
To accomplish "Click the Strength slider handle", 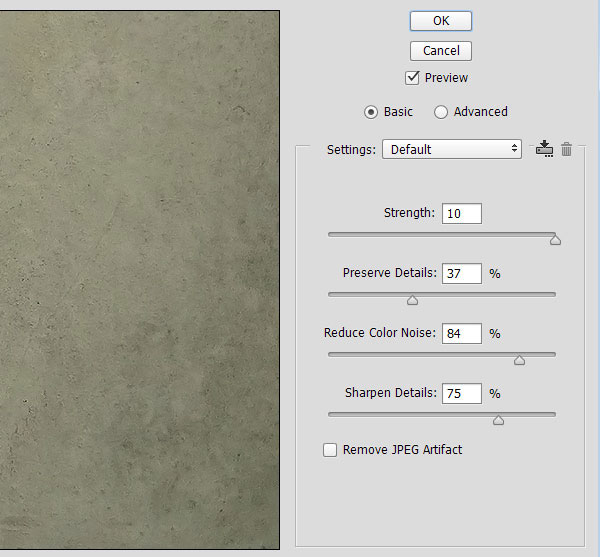I will tap(555, 240).
